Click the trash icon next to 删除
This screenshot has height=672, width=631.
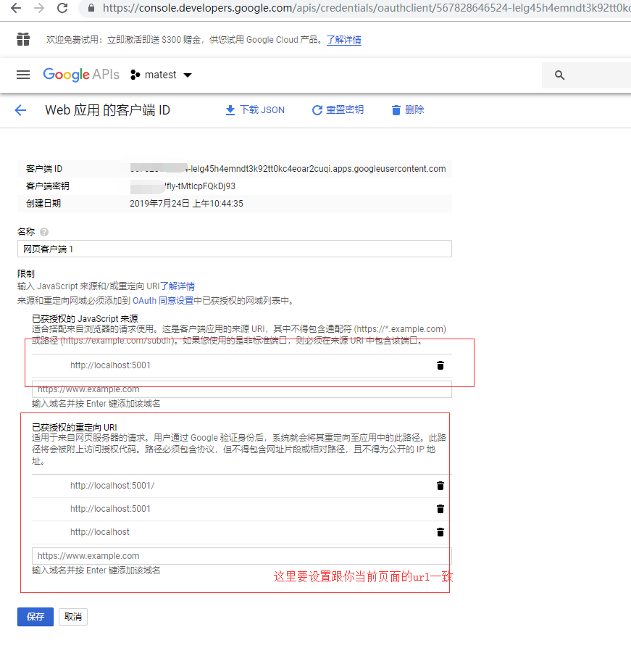point(396,110)
